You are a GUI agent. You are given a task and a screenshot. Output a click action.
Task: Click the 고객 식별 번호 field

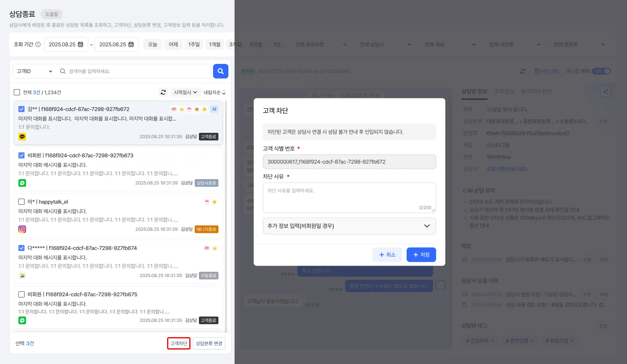point(350,162)
